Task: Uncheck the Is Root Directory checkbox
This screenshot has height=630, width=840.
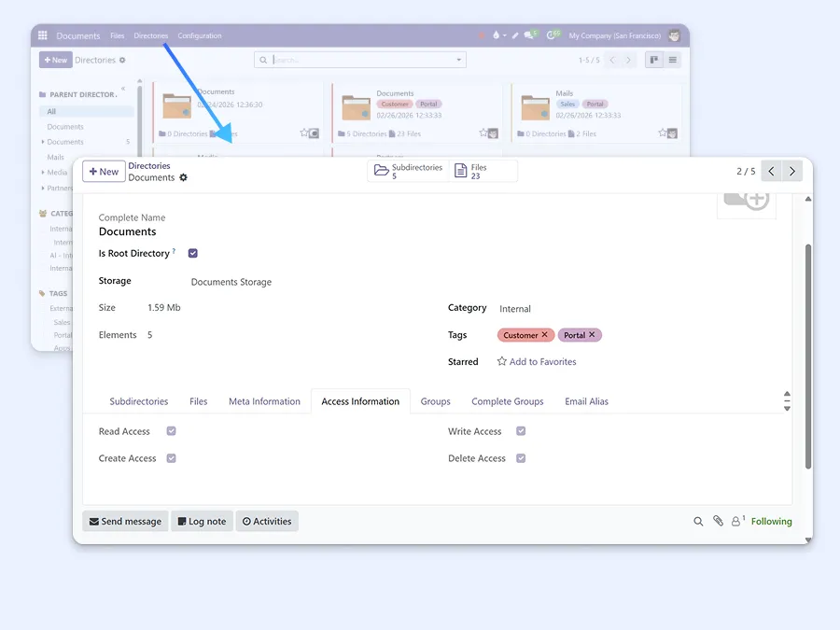Action: coord(192,252)
